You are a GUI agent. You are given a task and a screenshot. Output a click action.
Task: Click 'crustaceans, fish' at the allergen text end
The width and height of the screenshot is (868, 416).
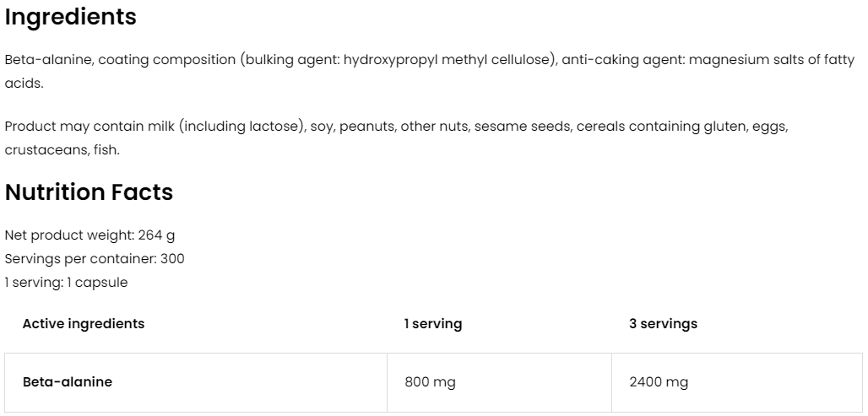(62, 150)
